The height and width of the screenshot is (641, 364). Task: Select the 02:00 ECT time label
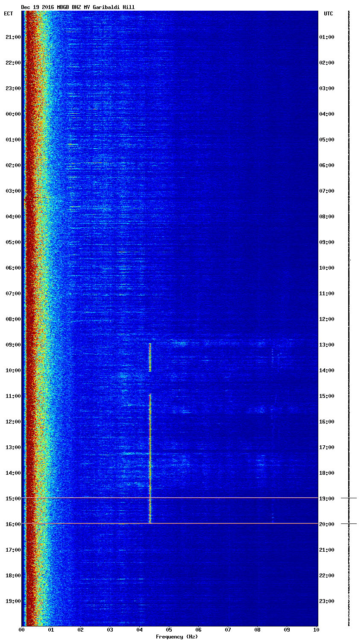click(13, 165)
